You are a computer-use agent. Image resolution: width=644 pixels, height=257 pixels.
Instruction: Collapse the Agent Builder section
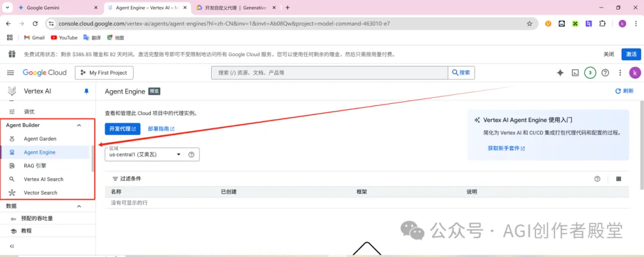pyautogui.click(x=79, y=125)
